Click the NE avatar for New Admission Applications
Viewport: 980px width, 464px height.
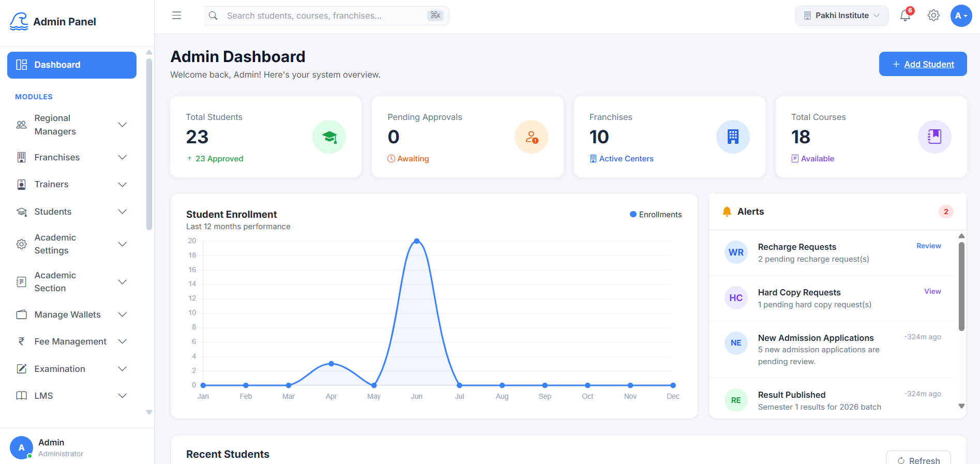(736, 343)
